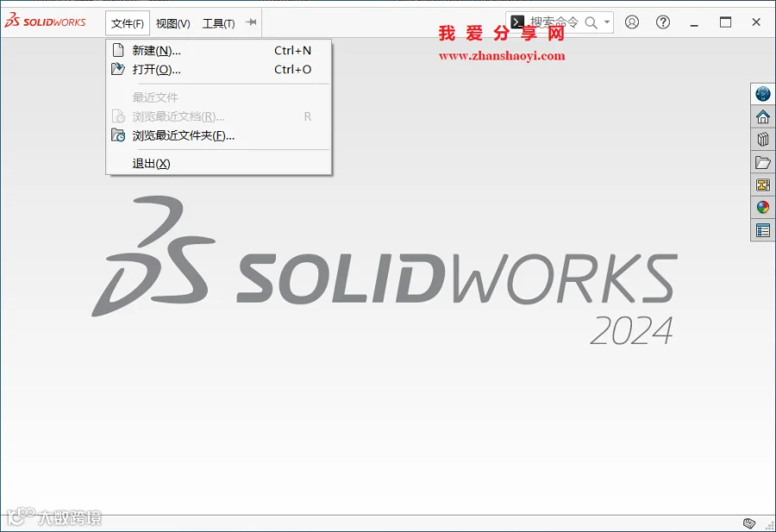Open the 视图(V) menu
This screenshot has height=532, width=776.
coord(172,23)
